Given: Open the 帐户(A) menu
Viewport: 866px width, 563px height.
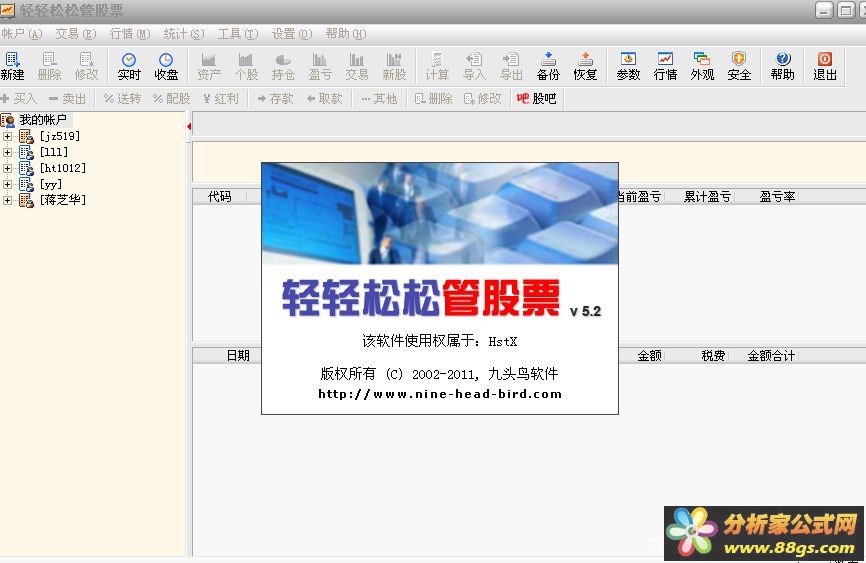Looking at the screenshot, I should (22, 34).
